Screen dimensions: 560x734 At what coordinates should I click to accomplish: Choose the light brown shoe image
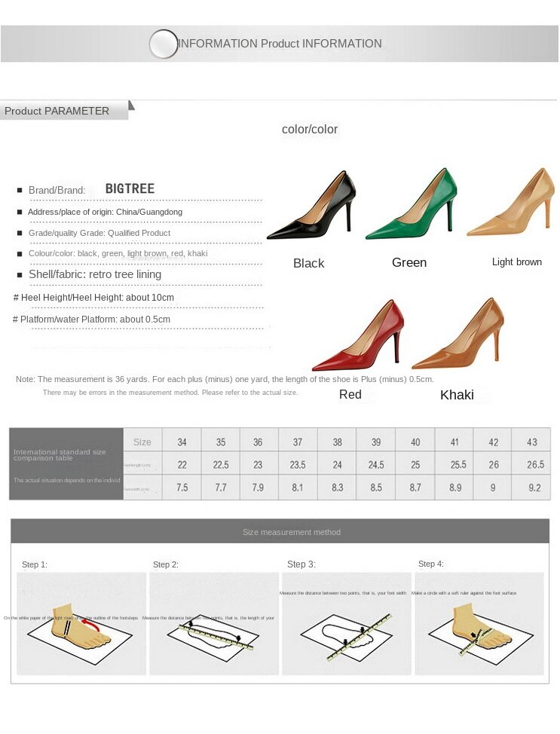(511, 202)
